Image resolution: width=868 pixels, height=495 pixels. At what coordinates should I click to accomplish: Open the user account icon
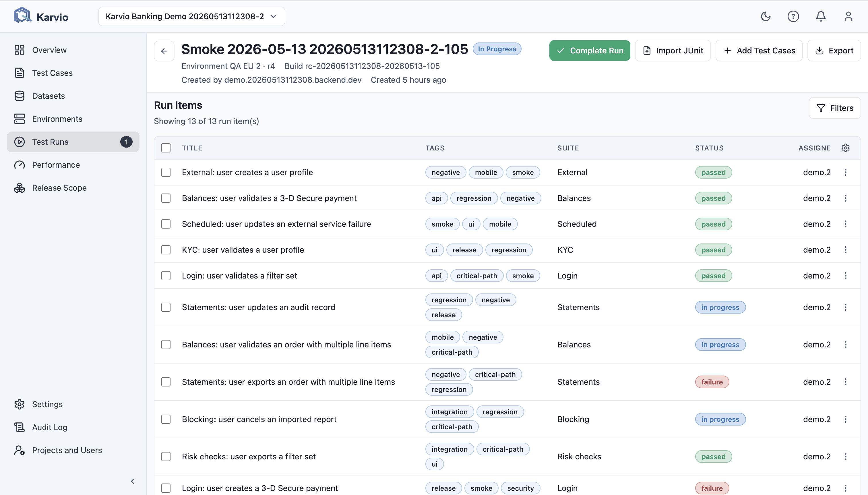[x=848, y=16]
